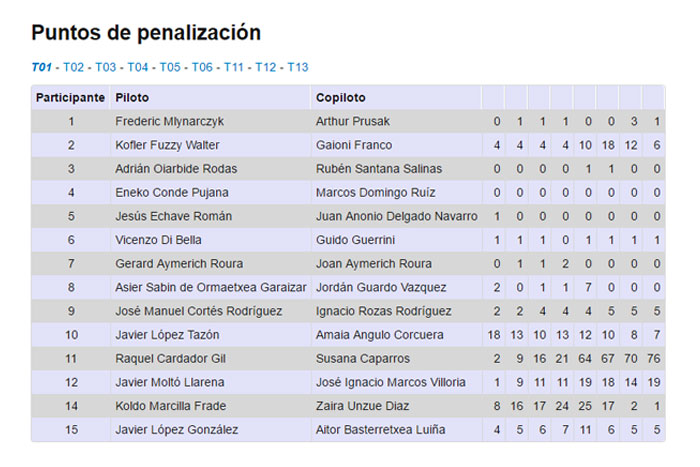This screenshot has width=700, height=467.
Task: Click the Piloto column header
Action: pos(132,98)
